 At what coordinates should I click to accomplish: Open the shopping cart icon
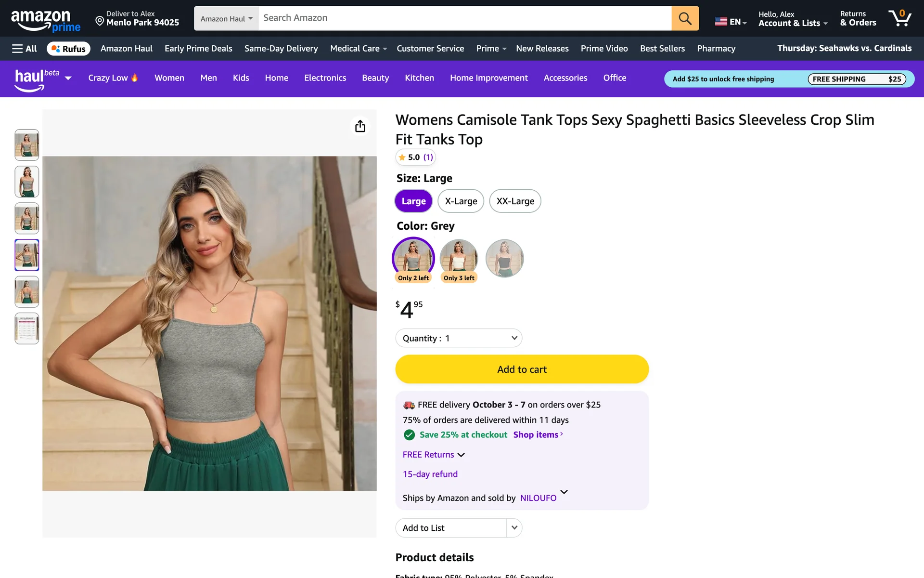pyautogui.click(x=899, y=18)
